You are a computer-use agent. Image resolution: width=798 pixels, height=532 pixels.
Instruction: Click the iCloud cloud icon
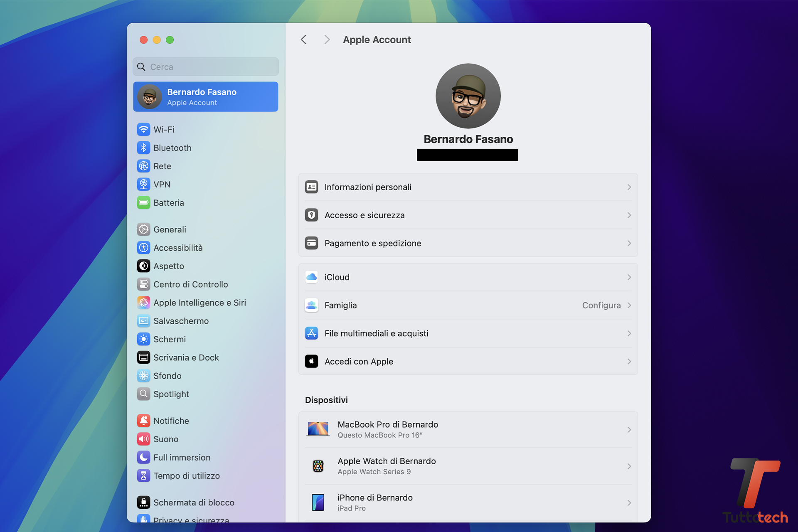[x=311, y=277]
